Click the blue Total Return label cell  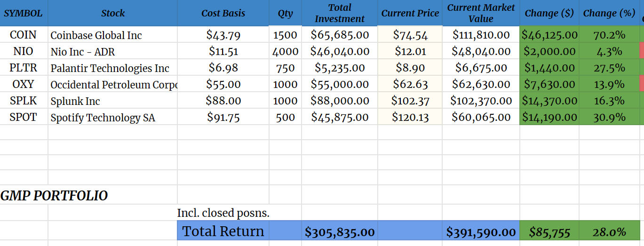(223, 231)
